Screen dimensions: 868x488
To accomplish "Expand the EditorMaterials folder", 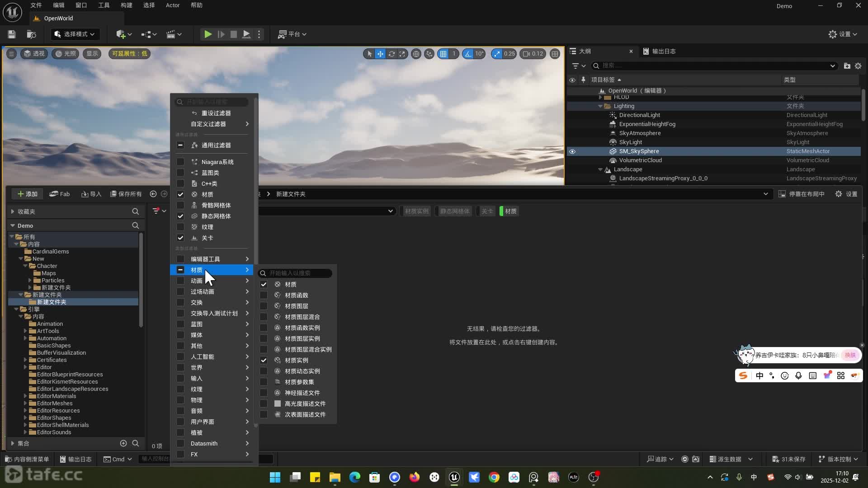I will [25, 396].
